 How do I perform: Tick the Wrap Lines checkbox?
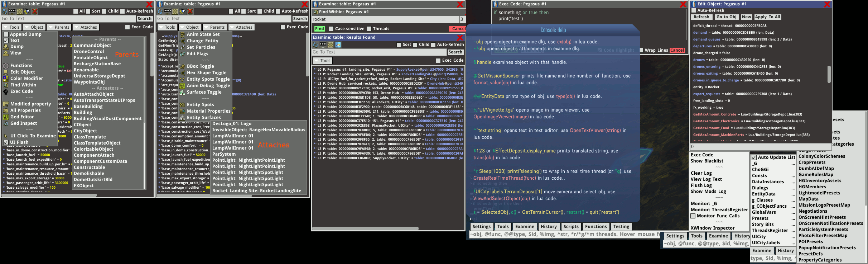point(642,51)
